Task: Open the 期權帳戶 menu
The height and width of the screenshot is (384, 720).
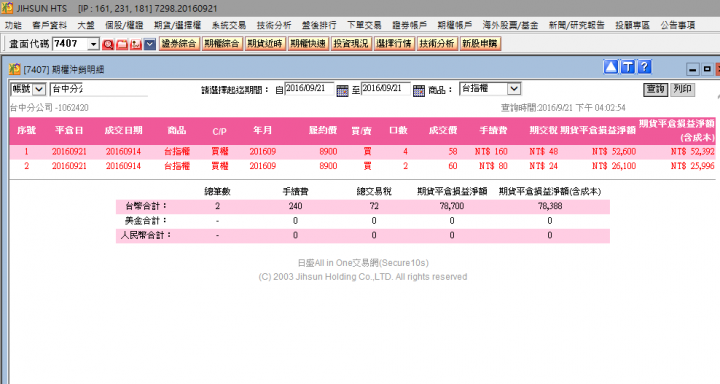Action: point(454,25)
